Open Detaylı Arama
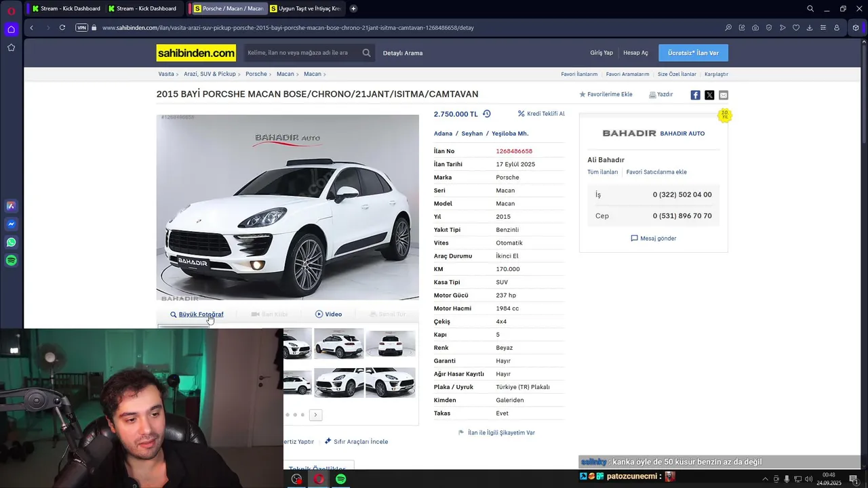 [x=403, y=53]
